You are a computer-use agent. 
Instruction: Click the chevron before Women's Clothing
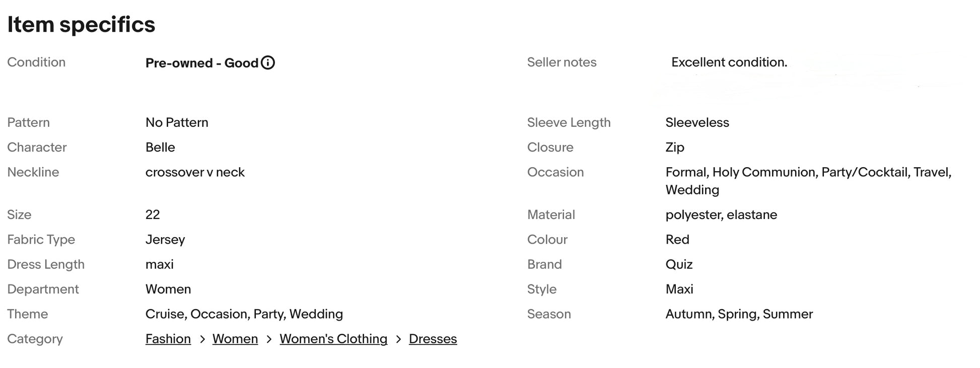(x=269, y=339)
